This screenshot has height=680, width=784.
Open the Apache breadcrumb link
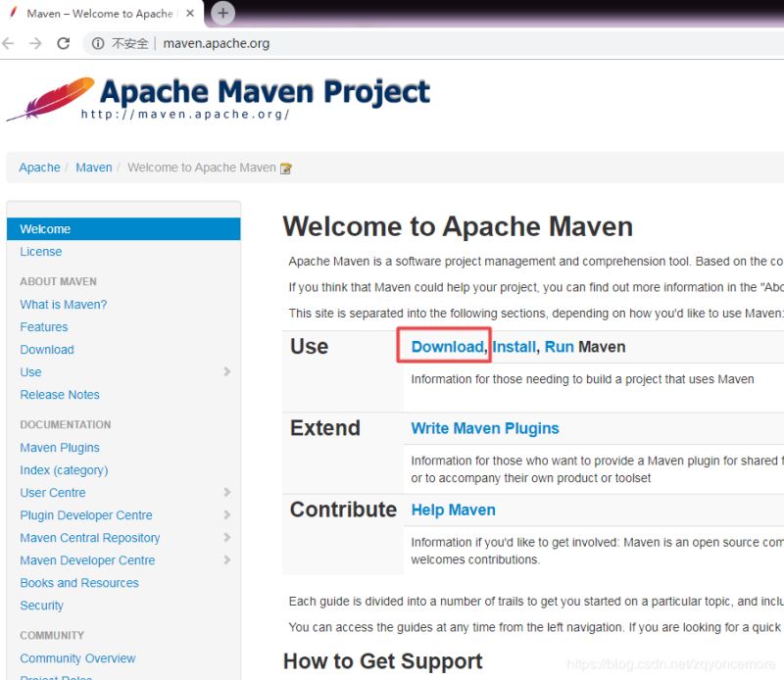(39, 168)
